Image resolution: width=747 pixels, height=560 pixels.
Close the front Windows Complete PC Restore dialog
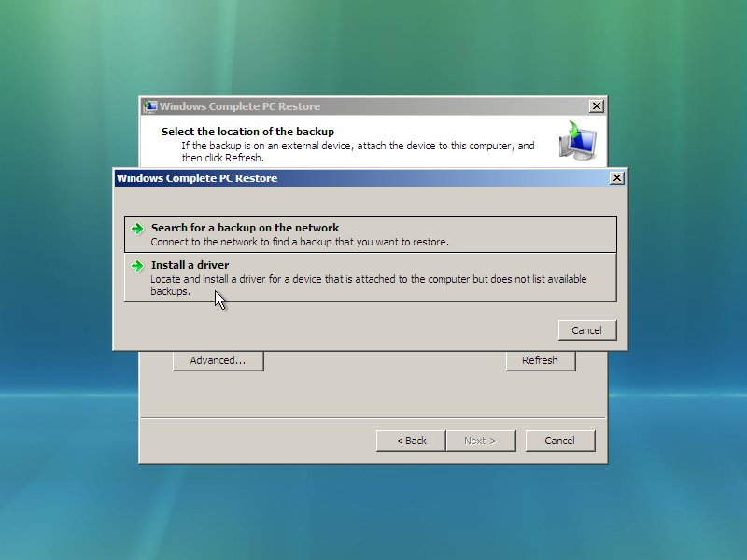[x=616, y=178]
